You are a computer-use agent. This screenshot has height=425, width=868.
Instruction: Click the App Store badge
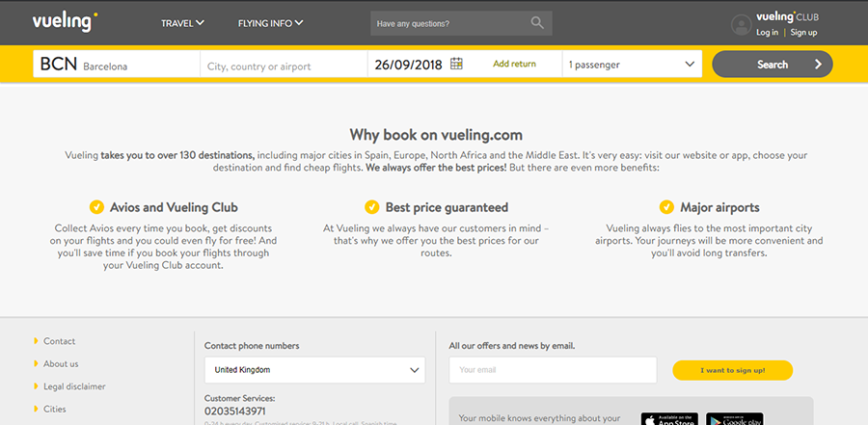point(670,419)
